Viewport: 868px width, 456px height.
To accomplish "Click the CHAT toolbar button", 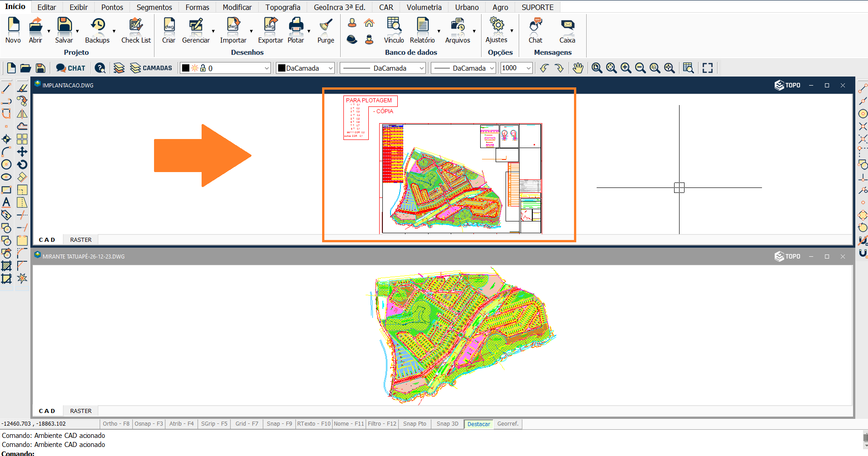I will tap(71, 68).
